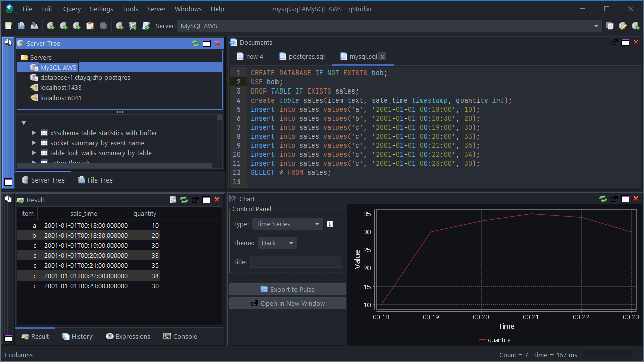
Task: Expand the table_lock_waits_summary_by_table tree node
Action: click(34, 153)
